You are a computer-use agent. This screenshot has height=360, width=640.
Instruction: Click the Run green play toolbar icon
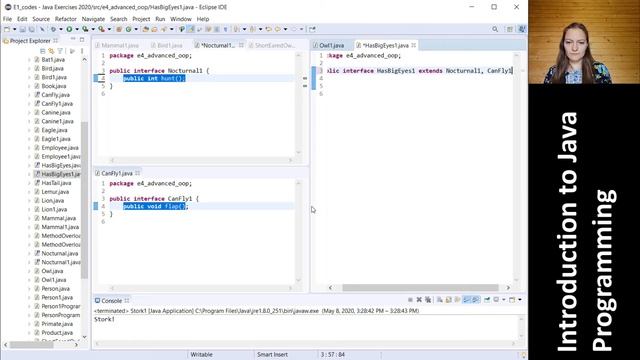tap(69, 29)
